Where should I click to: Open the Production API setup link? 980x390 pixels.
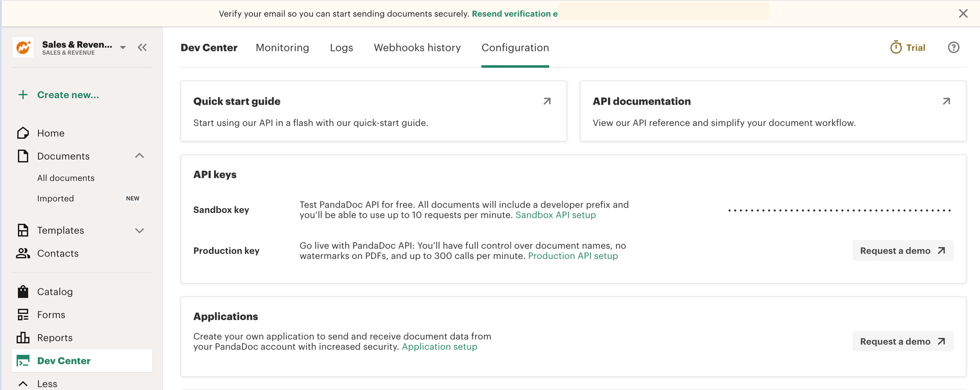573,256
